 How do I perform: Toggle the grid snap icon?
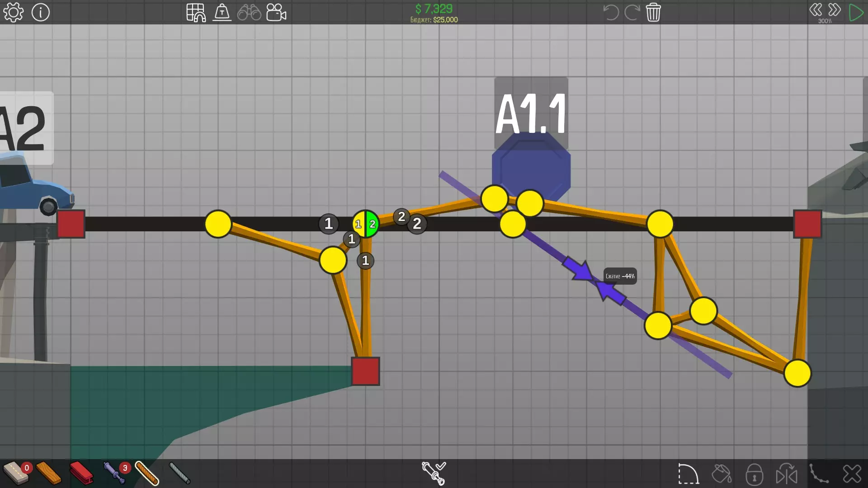tap(196, 12)
